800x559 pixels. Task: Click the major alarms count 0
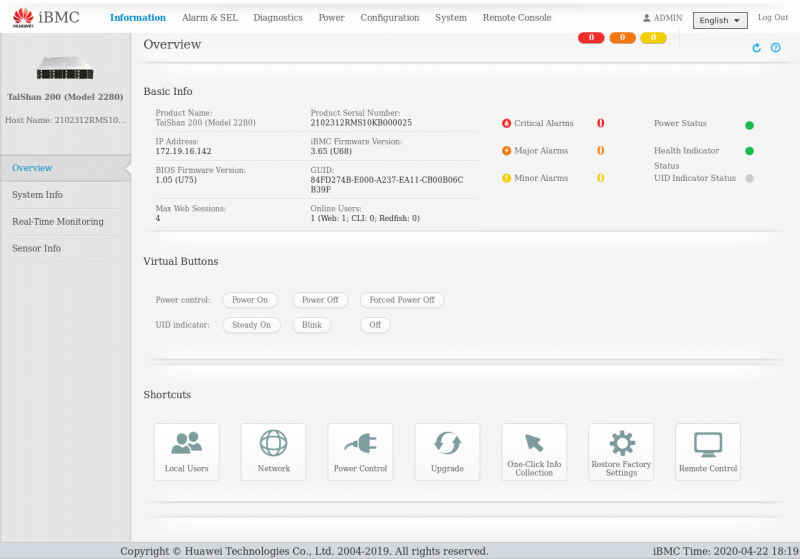coord(601,150)
